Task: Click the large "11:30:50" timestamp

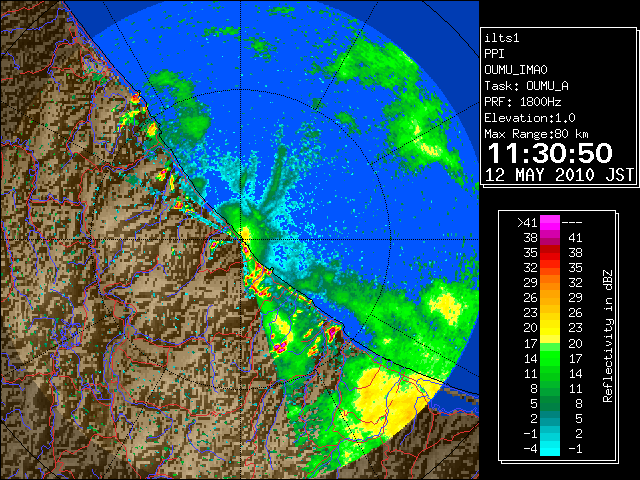Action: tap(550, 153)
